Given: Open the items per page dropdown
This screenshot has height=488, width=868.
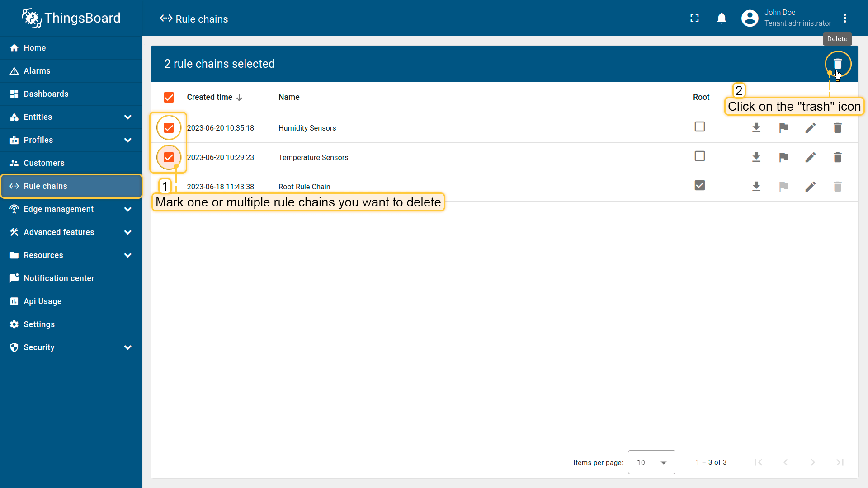Looking at the screenshot, I should pos(651,462).
